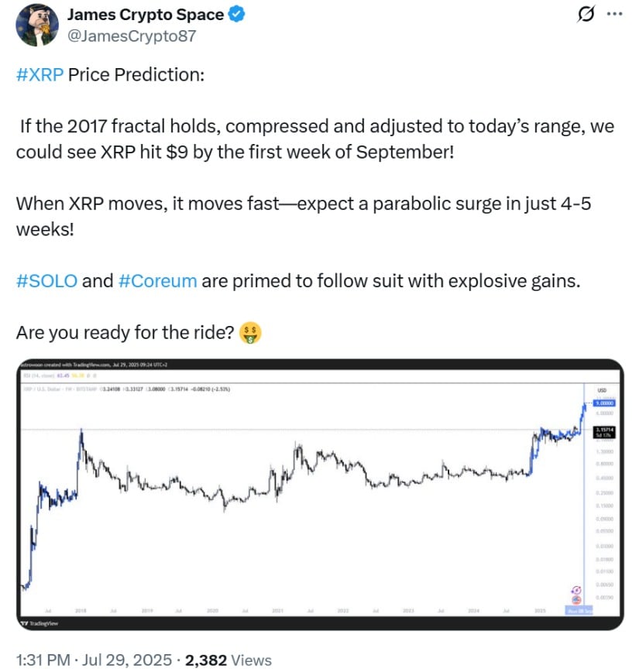Click the James Crypto Space display name
Screen dimensions: 639x672
coord(146,15)
